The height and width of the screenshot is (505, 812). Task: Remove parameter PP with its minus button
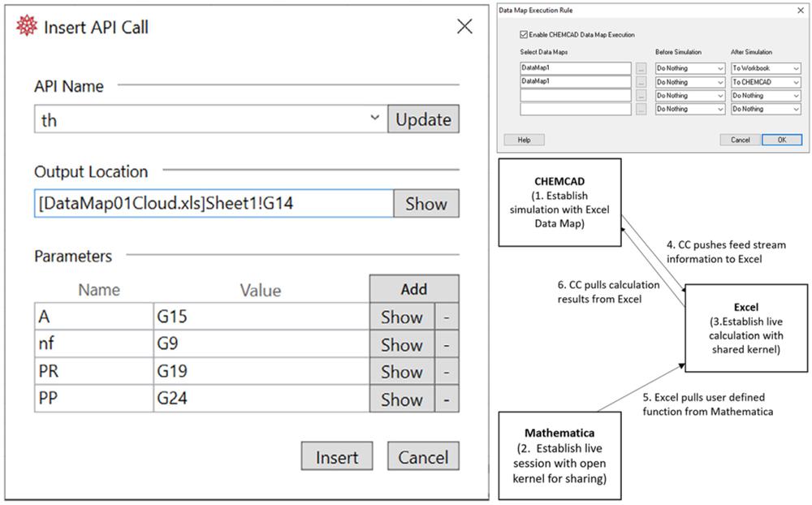447,399
